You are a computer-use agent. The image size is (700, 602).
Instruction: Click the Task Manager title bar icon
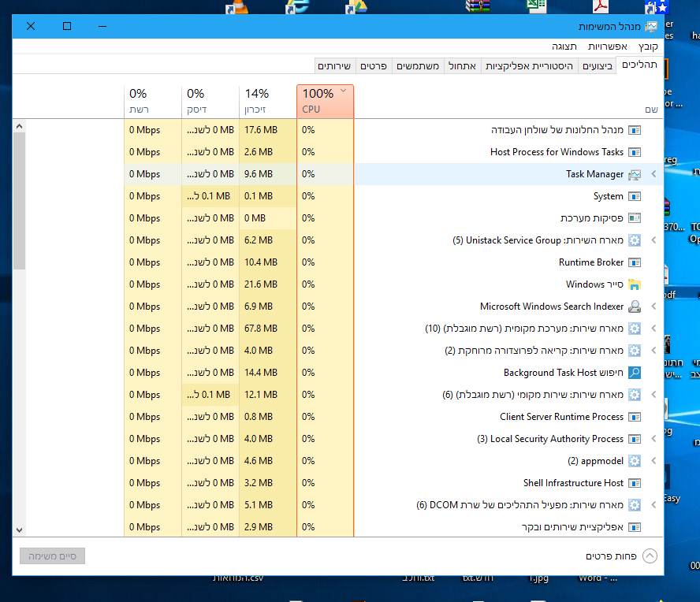tap(651, 27)
